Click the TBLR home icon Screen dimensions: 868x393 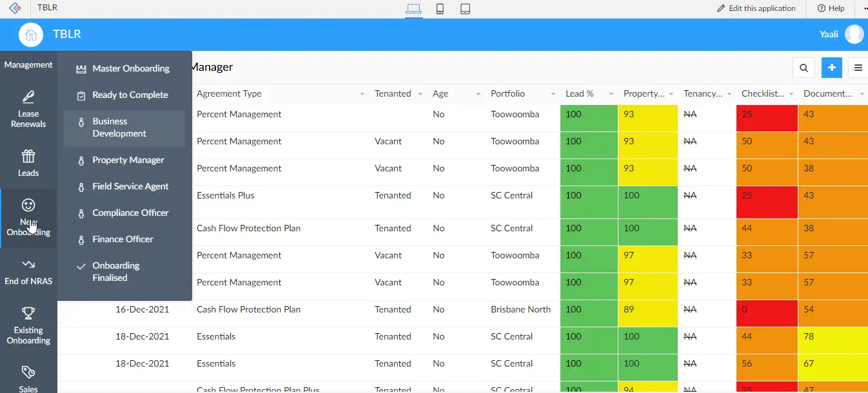[x=30, y=34]
